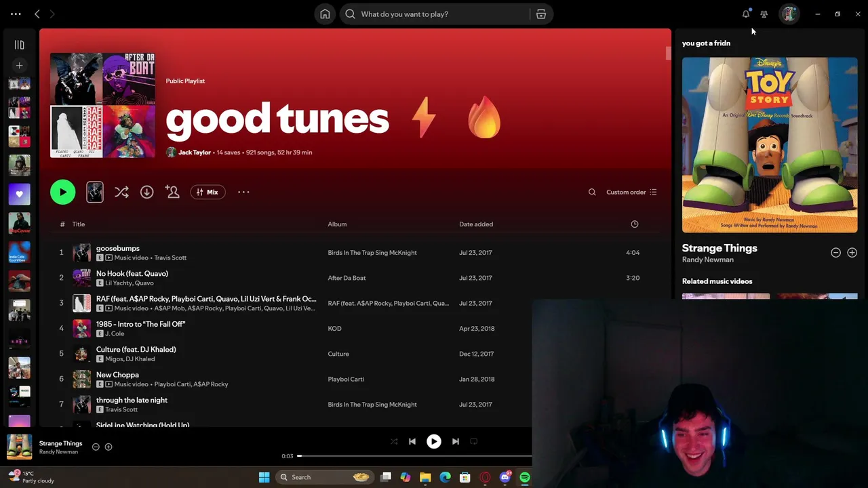This screenshot has height=488, width=868.
Task: Select the 1985 - Intro track
Action: [x=140, y=324]
